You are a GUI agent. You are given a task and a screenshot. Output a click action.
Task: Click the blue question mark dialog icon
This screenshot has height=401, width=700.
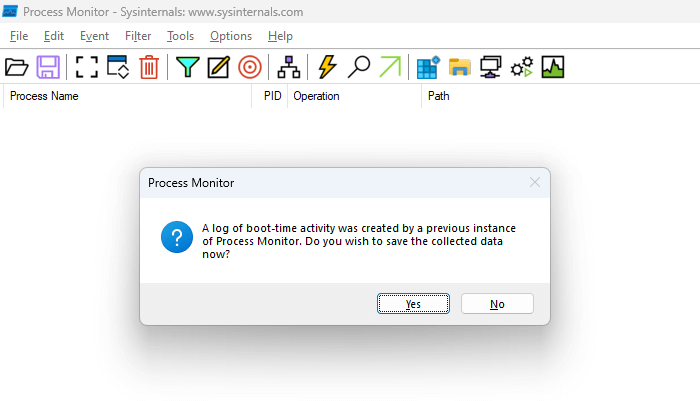(x=177, y=237)
